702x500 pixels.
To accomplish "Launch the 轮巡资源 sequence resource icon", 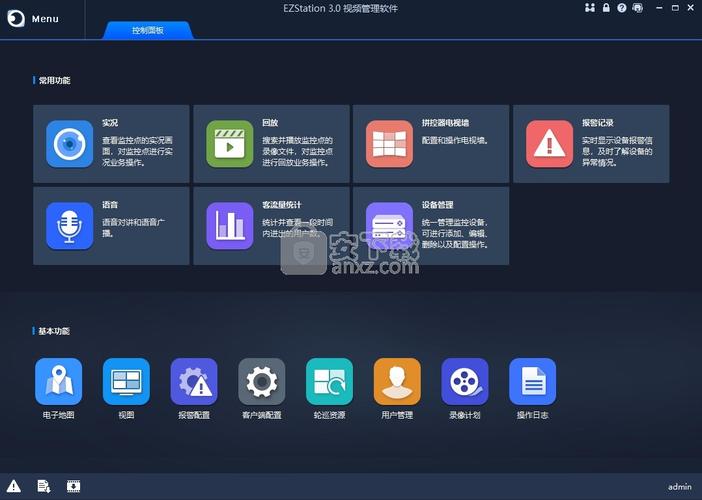I will coord(330,381).
